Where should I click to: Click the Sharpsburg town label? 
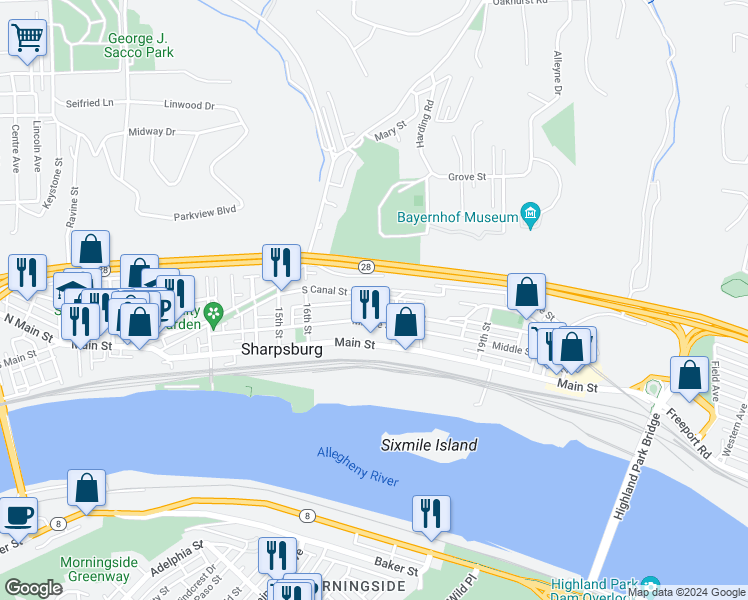(282, 349)
